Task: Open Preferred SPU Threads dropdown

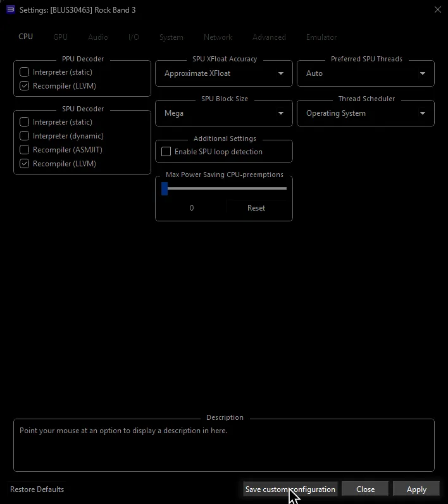Action: 366,73
